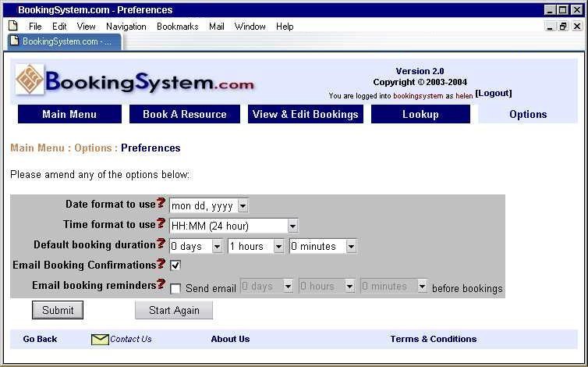Click the Go Back footer link
The width and height of the screenshot is (588, 367).
tap(40, 339)
